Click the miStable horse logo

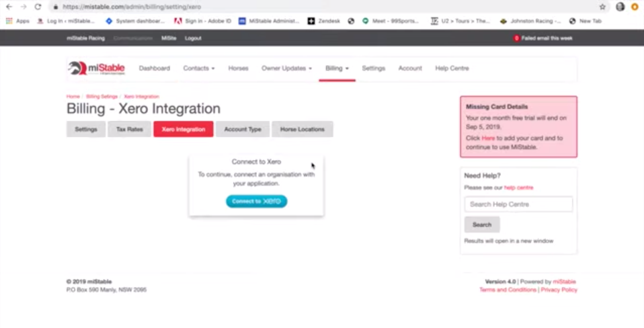[x=96, y=68]
